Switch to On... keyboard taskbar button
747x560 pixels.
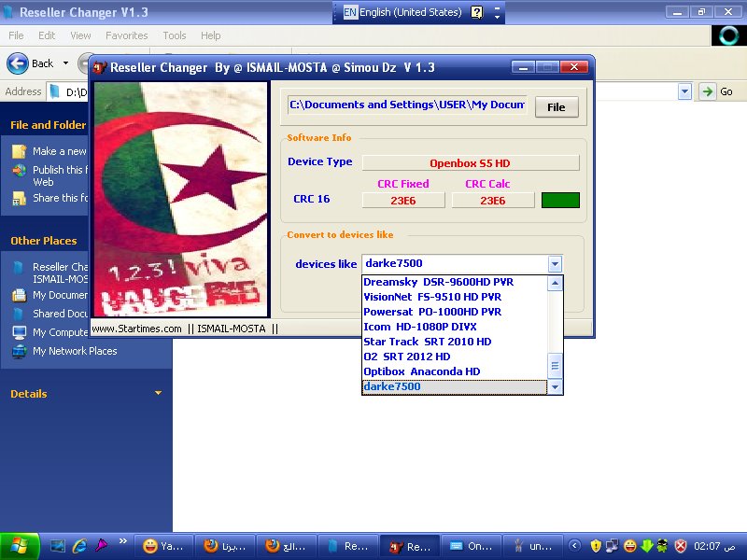(x=470, y=546)
